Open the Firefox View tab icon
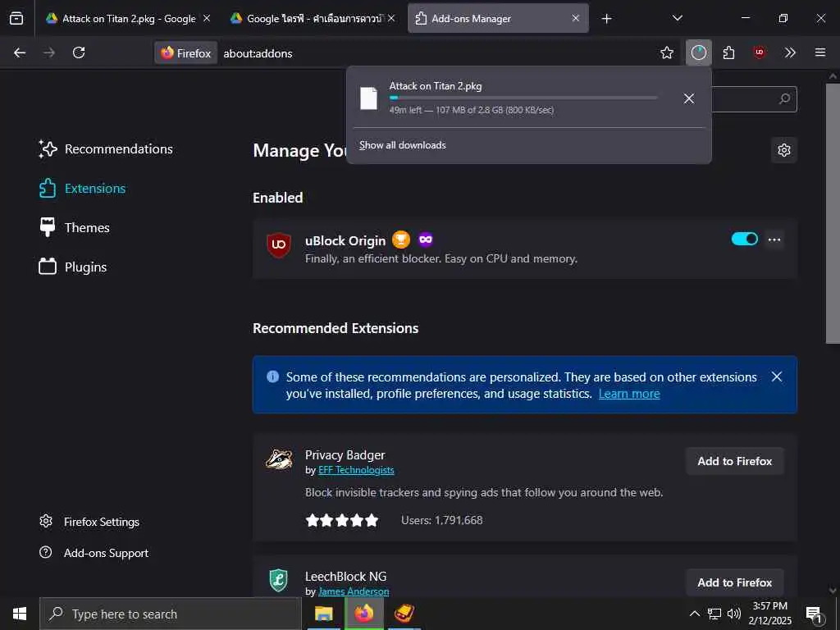The width and height of the screenshot is (840, 630). point(16,18)
